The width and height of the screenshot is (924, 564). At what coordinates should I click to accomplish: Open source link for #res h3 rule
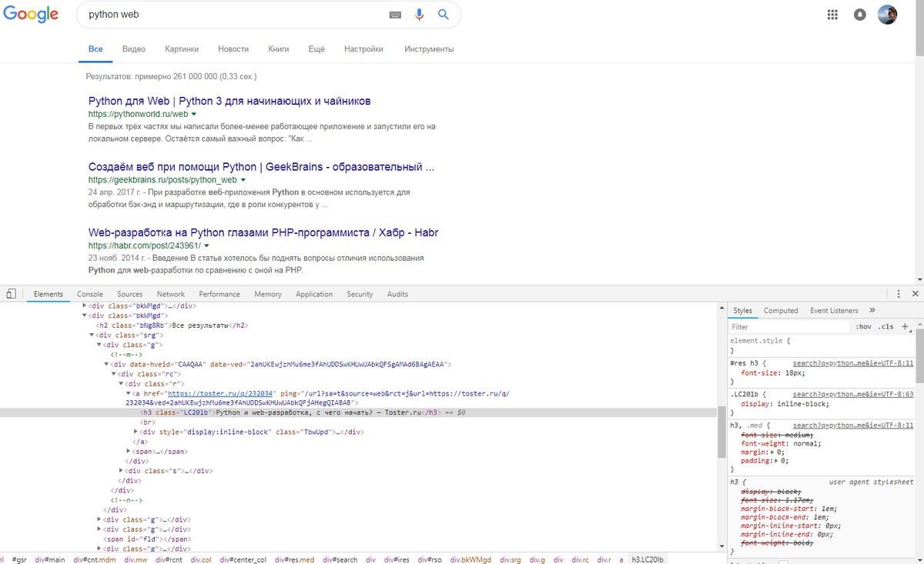pyautogui.click(x=853, y=362)
